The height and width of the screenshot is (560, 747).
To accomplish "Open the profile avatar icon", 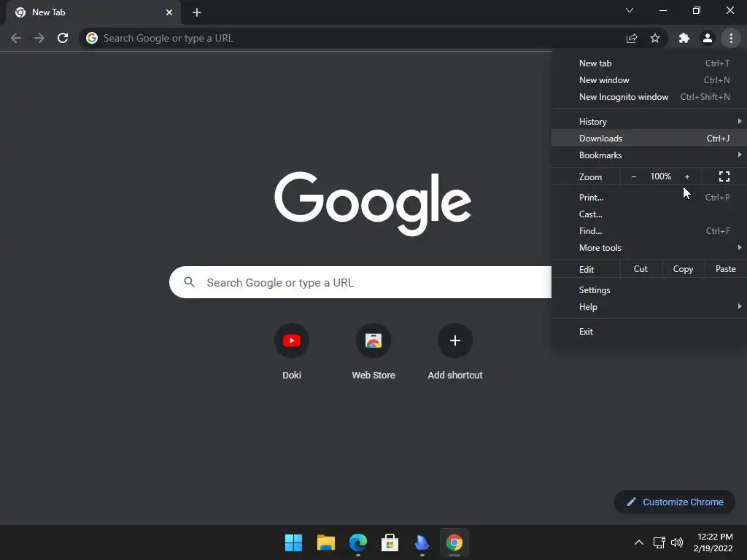I will click(x=708, y=38).
